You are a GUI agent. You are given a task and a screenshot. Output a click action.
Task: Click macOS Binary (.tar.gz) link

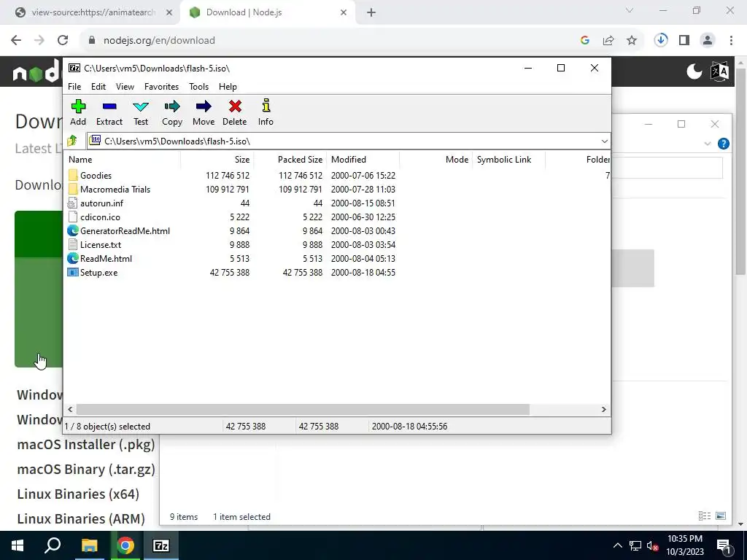pyautogui.click(x=86, y=469)
